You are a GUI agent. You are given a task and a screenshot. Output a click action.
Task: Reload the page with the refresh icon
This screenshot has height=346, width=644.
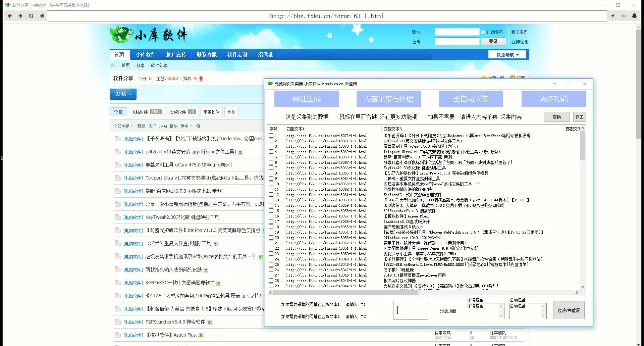31,16
